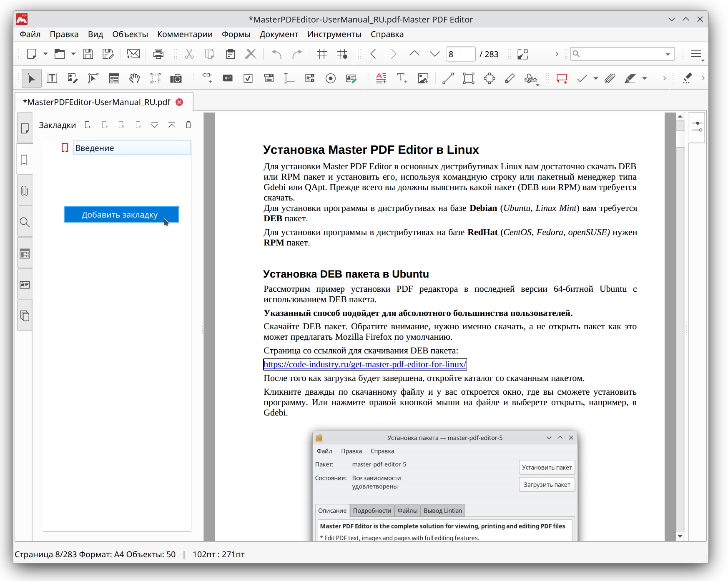
Task: Click the Insert Text tool
Action: pyautogui.click(x=402, y=78)
